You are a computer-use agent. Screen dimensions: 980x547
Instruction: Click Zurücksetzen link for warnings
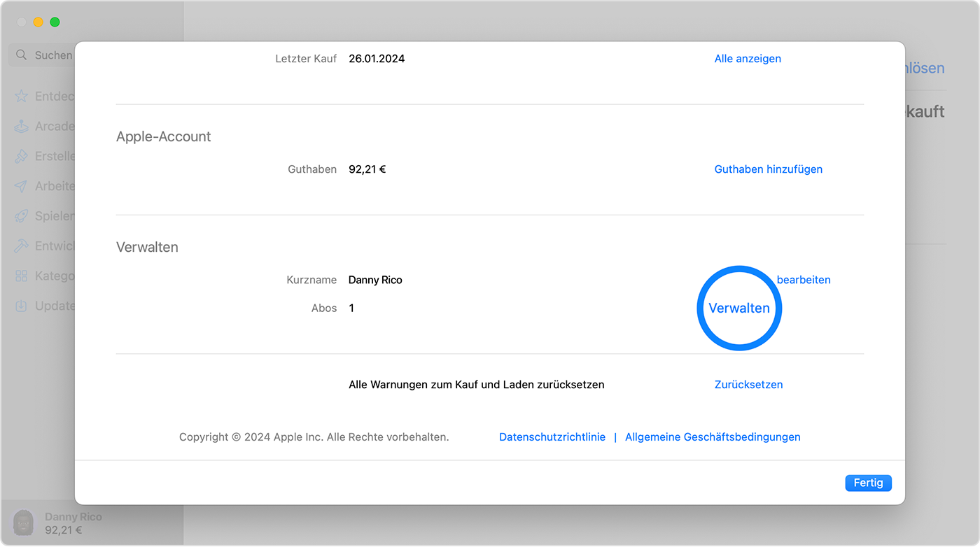tap(748, 385)
